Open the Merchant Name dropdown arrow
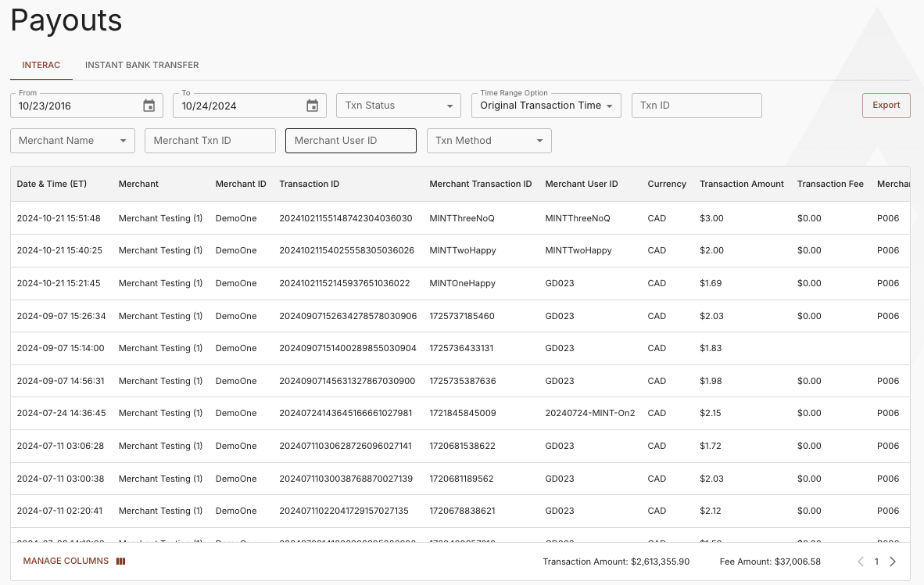The height and width of the screenshot is (585, 924). click(124, 141)
